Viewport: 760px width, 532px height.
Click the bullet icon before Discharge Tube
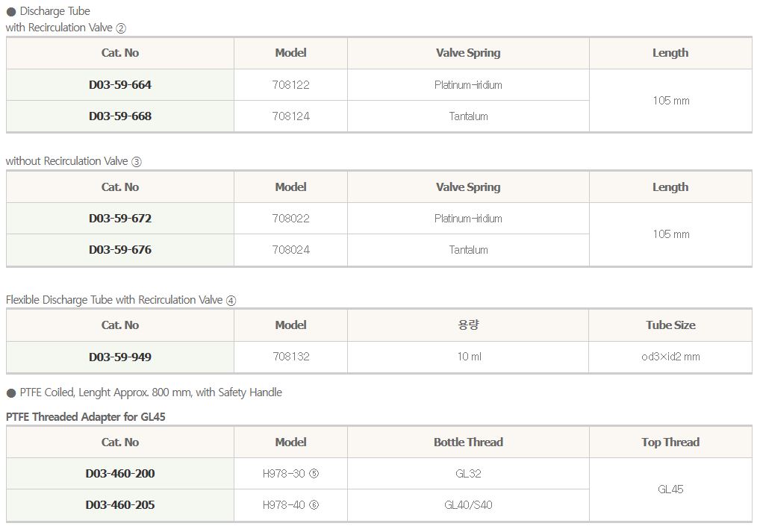[11, 12]
